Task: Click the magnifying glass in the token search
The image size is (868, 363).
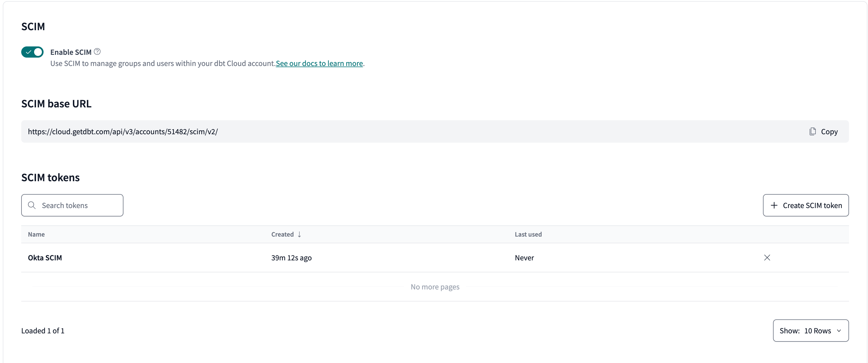Action: [32, 205]
